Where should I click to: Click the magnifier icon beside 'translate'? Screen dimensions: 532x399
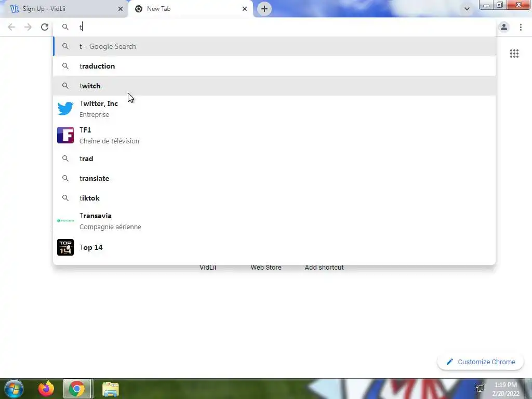click(x=65, y=178)
